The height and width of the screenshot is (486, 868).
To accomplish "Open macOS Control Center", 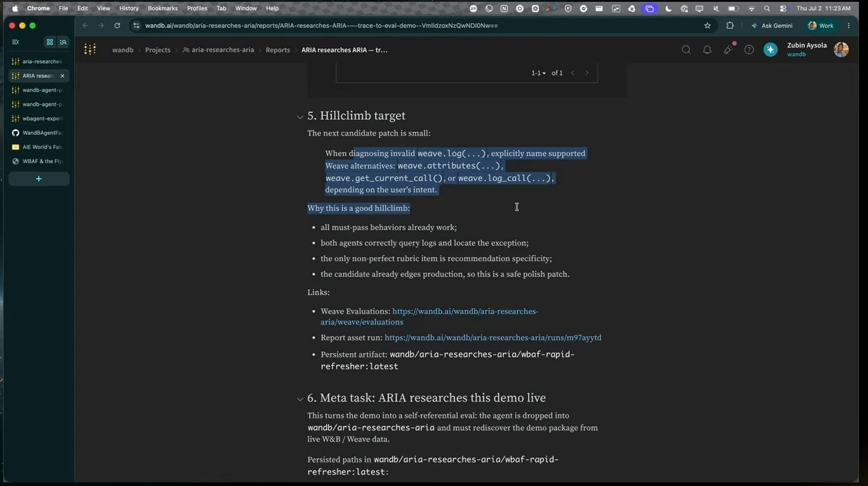I will pos(783,8).
